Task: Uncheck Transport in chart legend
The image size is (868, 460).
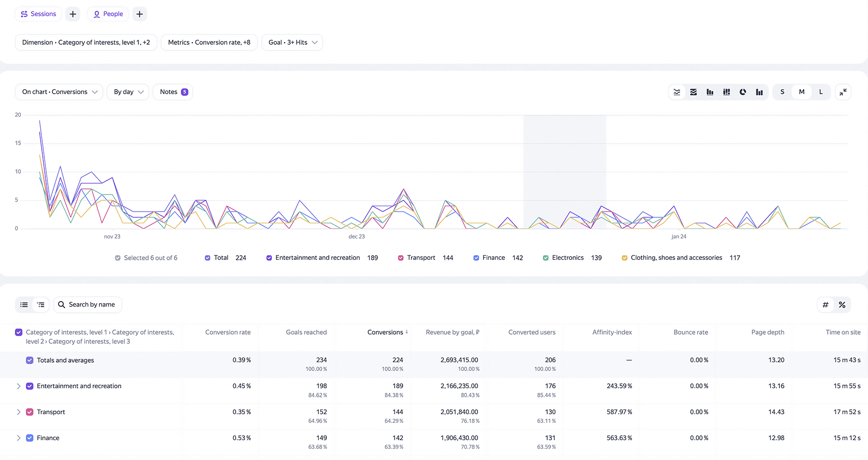Action: [401, 258]
